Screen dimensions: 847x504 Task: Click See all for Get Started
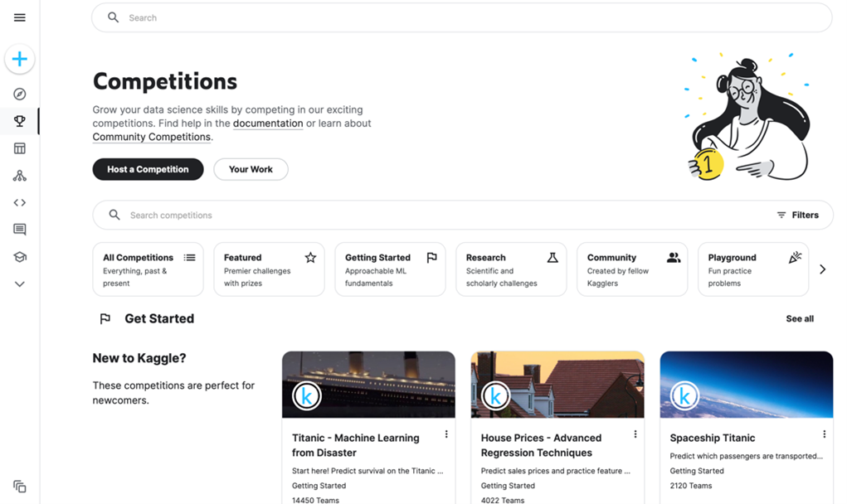point(800,319)
